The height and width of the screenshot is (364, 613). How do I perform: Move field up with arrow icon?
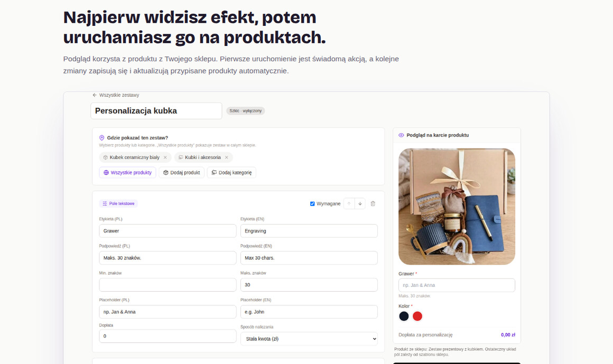click(x=349, y=204)
